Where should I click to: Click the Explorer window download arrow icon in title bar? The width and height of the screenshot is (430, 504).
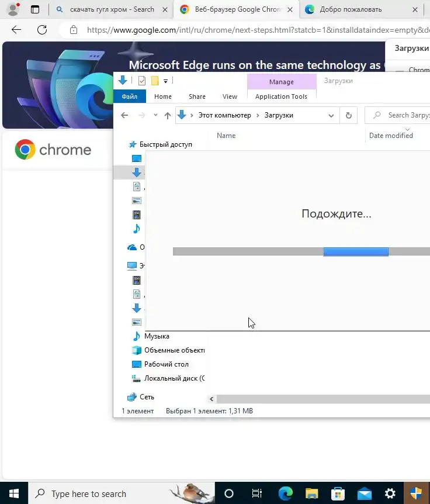(123, 80)
